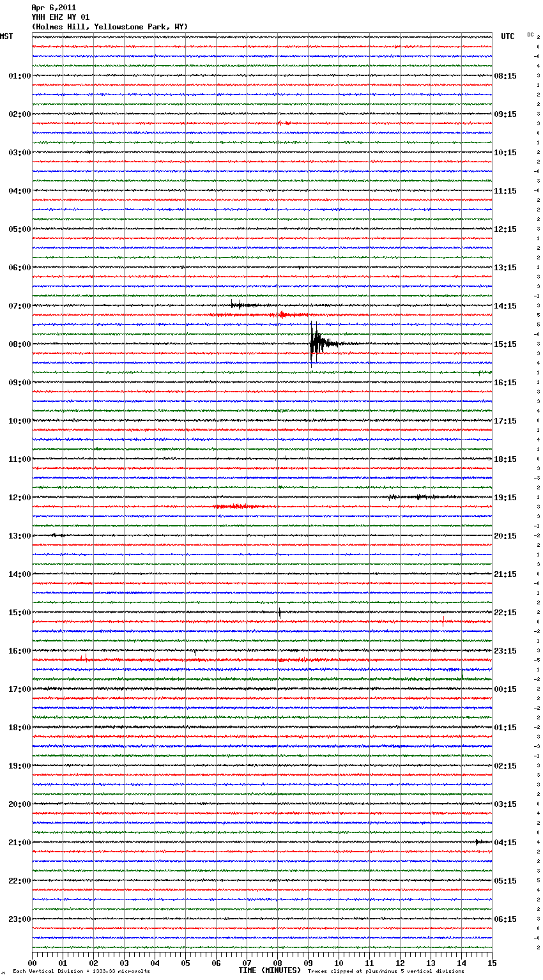This screenshot has height=980, width=543.
Task: Click the 10:00 MST time label
Action: pyautogui.click(x=20, y=421)
